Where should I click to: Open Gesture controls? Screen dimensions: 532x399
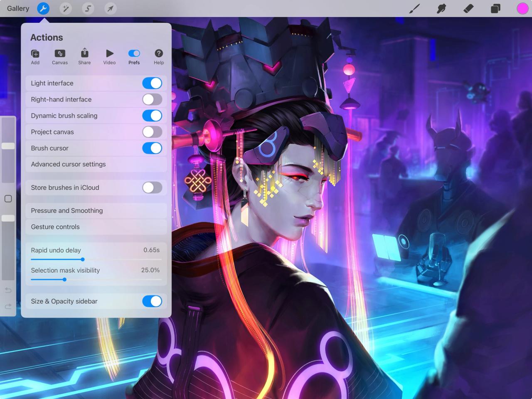[x=96, y=227]
